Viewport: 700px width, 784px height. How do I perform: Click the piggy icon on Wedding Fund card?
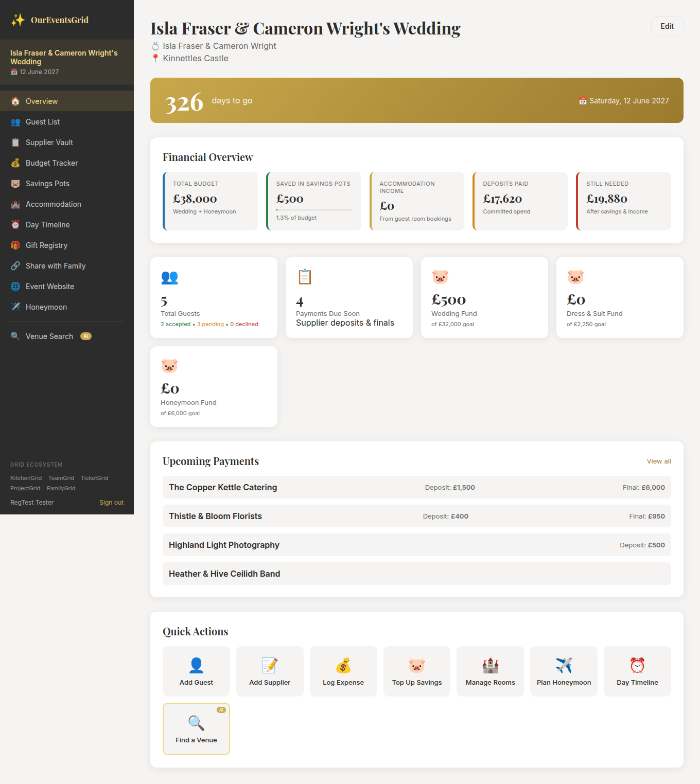click(x=440, y=277)
